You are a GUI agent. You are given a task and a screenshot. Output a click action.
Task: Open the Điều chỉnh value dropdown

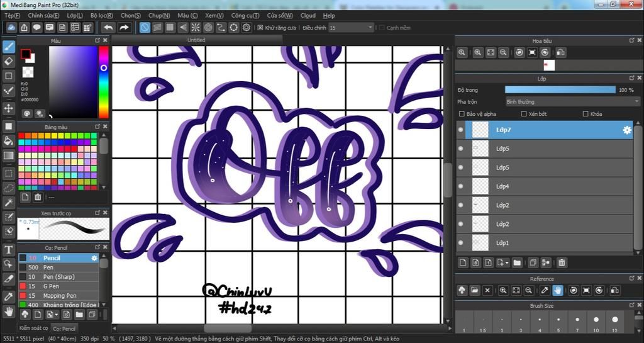click(x=351, y=28)
